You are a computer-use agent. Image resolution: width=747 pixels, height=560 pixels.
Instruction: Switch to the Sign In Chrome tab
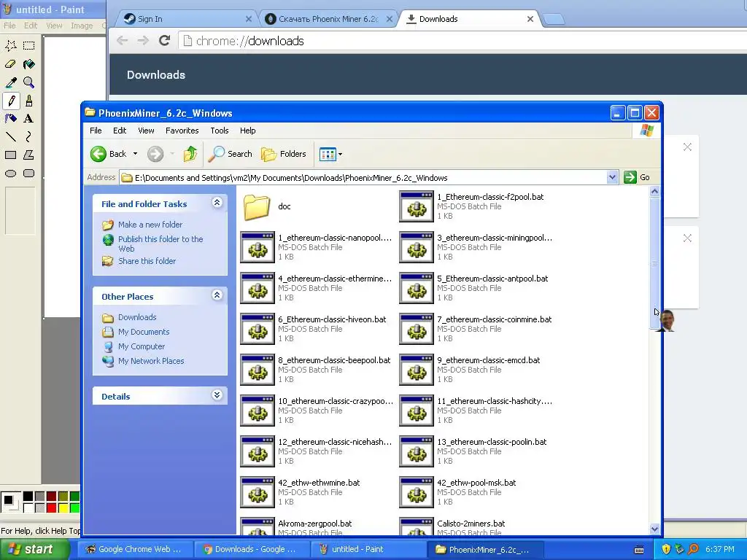186,19
